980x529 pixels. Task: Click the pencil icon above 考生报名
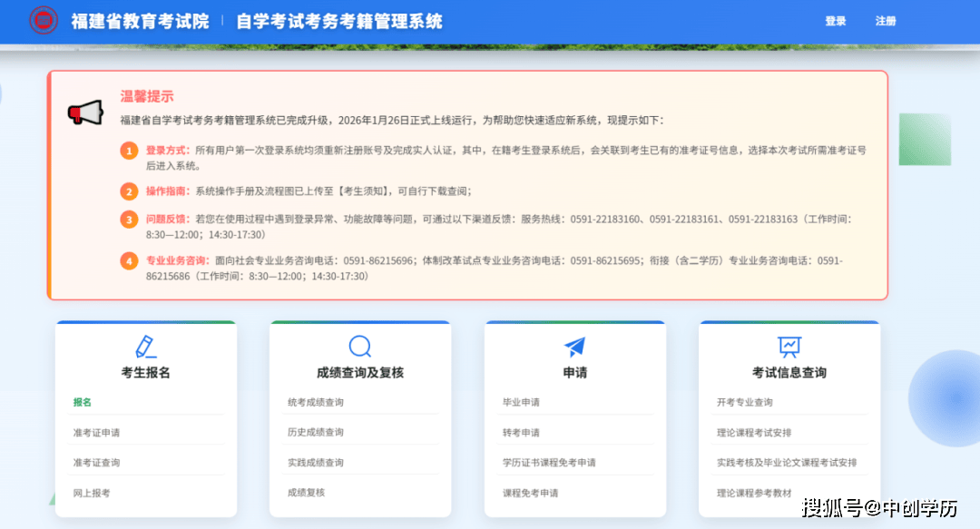[x=145, y=347]
